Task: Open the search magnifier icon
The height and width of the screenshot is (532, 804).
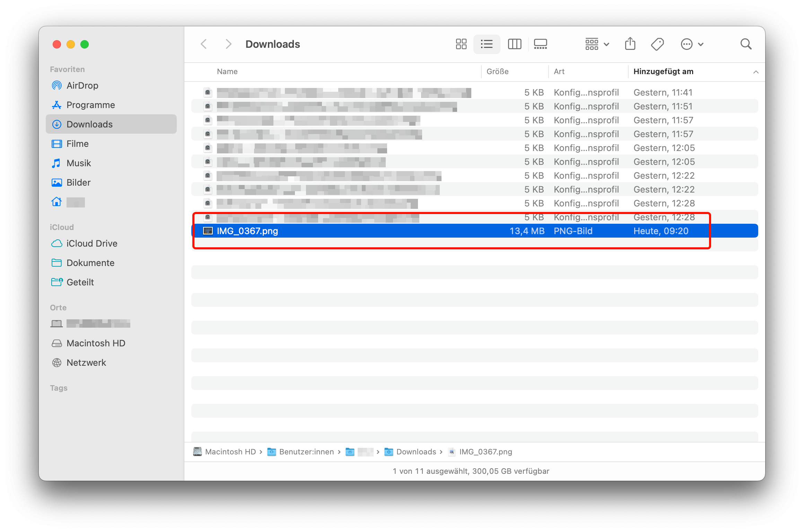Action: pos(746,44)
